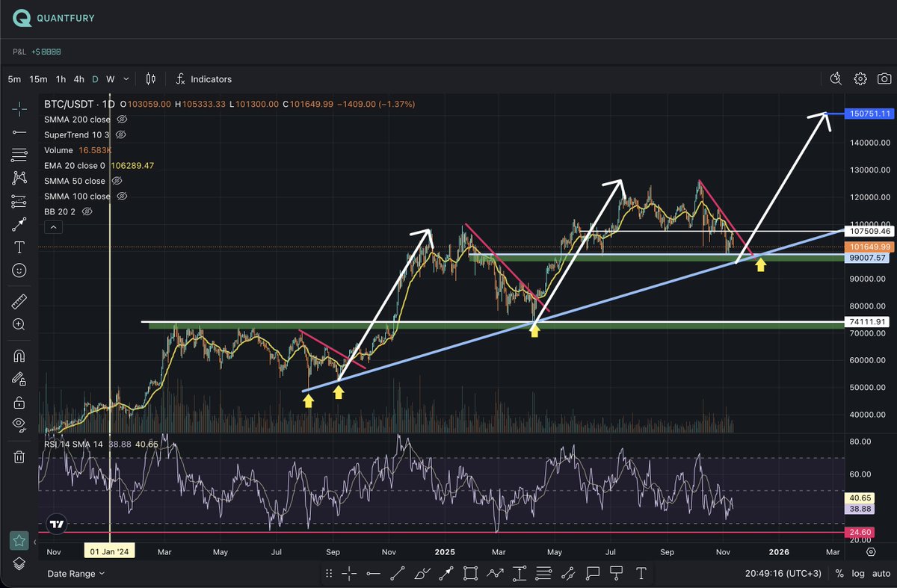Viewport: 897px width, 588px height.
Task: Toggle auto scale mode
Action: pyautogui.click(x=881, y=573)
